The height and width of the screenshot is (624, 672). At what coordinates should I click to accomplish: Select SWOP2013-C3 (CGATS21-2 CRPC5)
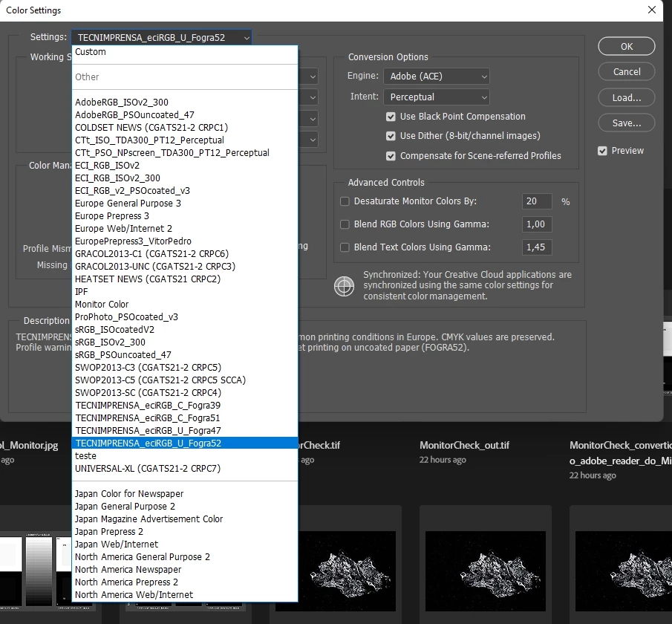coord(185,368)
